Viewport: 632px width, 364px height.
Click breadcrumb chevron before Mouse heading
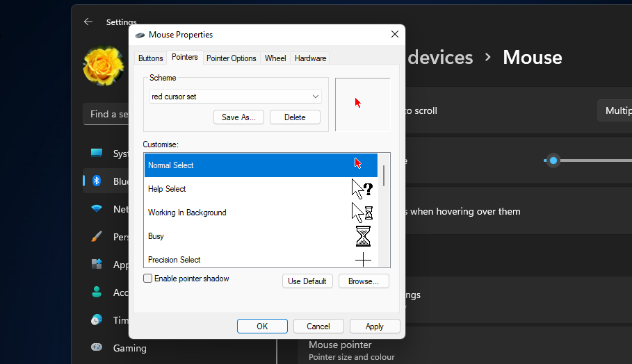[x=487, y=57]
